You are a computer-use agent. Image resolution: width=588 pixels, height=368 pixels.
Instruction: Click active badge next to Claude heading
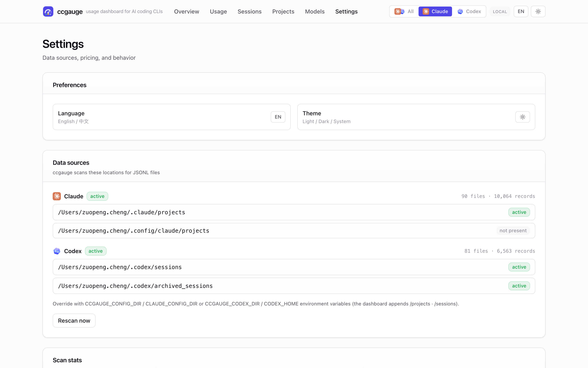pyautogui.click(x=97, y=196)
